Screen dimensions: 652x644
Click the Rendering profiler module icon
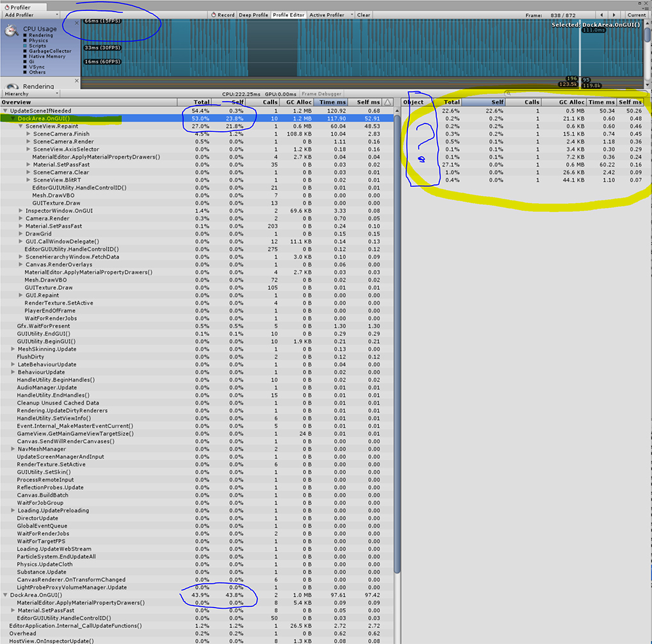point(12,86)
